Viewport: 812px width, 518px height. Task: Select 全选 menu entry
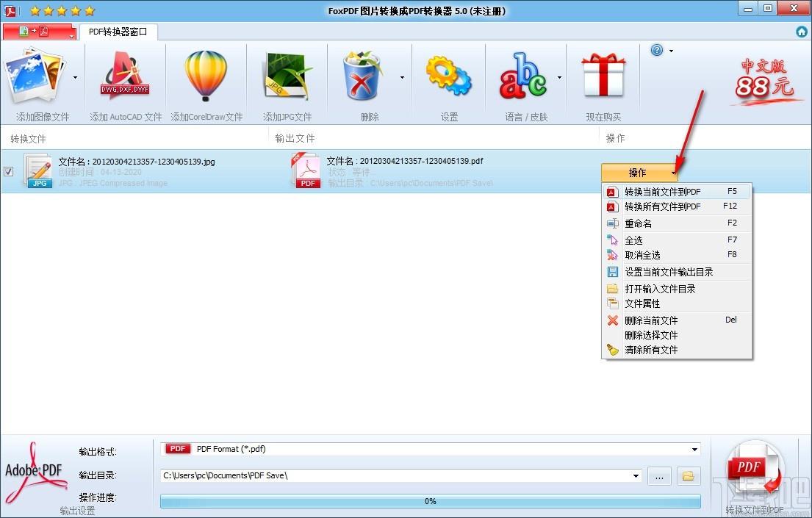click(678, 240)
